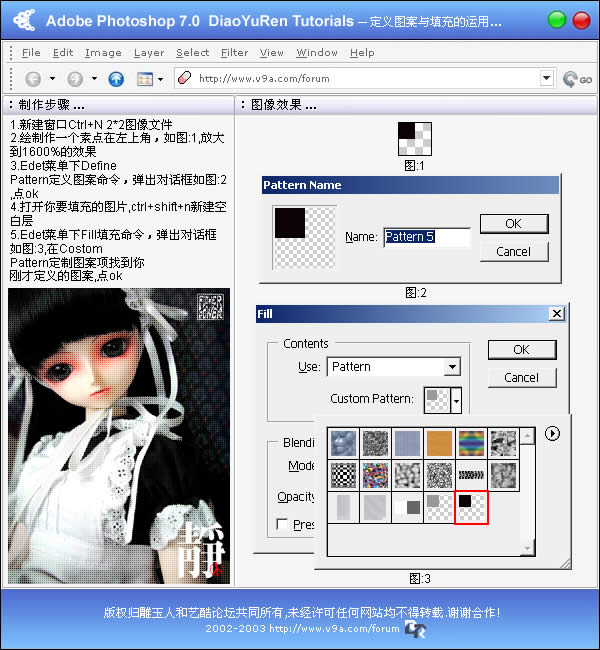
Task: Click OK in Pattern Name dialog
Action: pyautogui.click(x=514, y=224)
